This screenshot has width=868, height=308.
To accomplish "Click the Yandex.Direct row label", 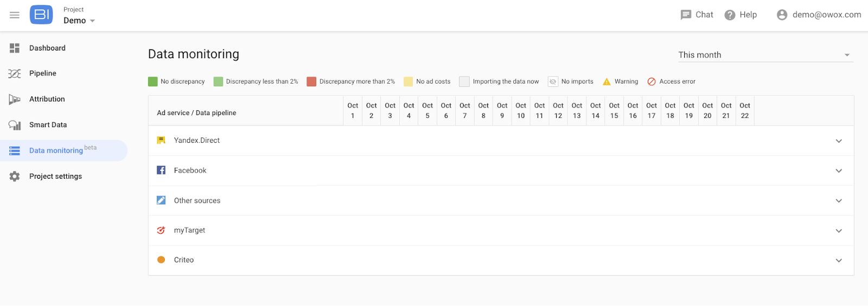I will [197, 141].
